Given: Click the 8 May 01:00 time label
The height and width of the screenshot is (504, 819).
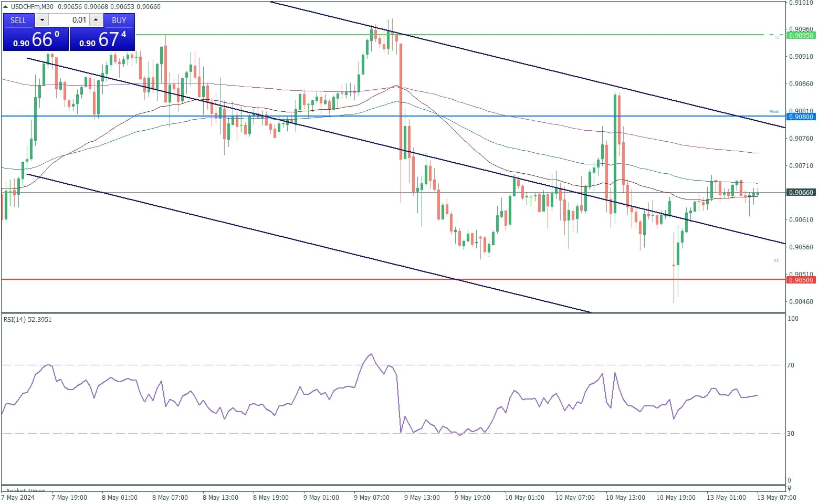Looking at the screenshot, I should pyautogui.click(x=120, y=498).
